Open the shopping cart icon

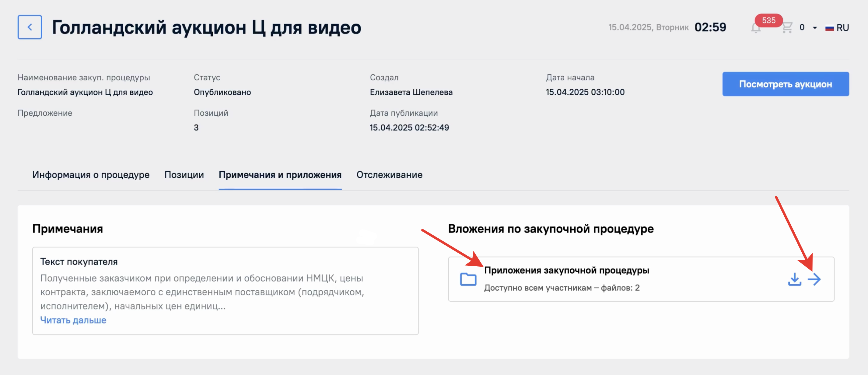[787, 27]
